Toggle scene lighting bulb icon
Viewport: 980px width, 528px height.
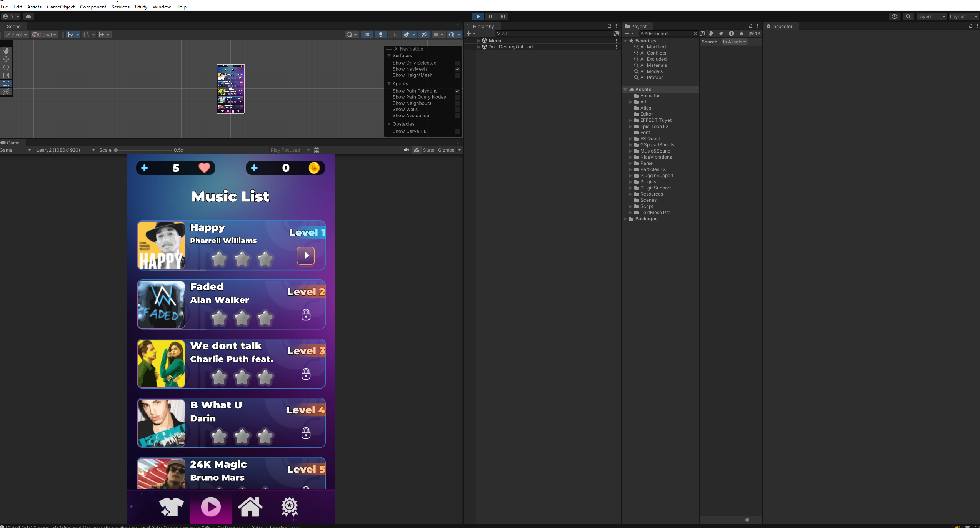381,35
